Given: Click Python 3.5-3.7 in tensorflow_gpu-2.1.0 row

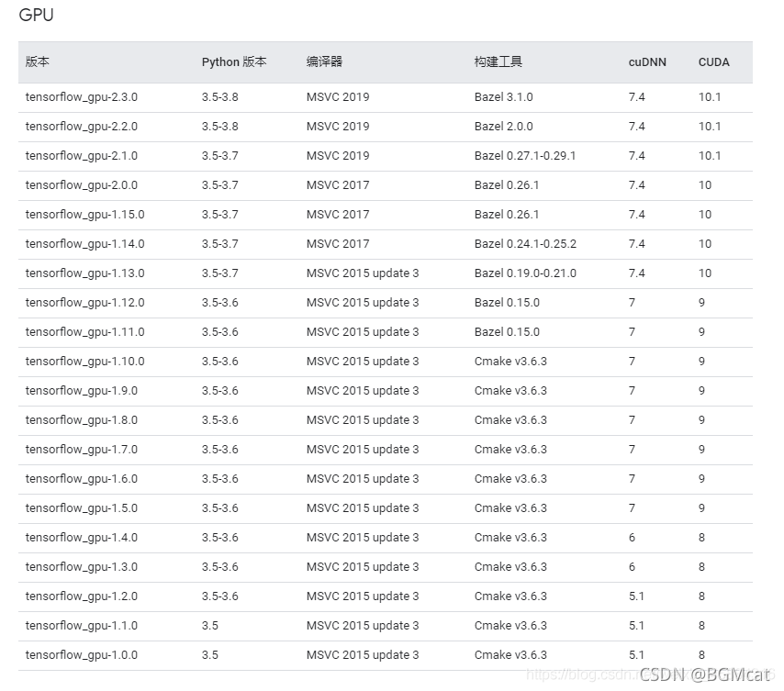Looking at the screenshot, I should click(220, 156).
